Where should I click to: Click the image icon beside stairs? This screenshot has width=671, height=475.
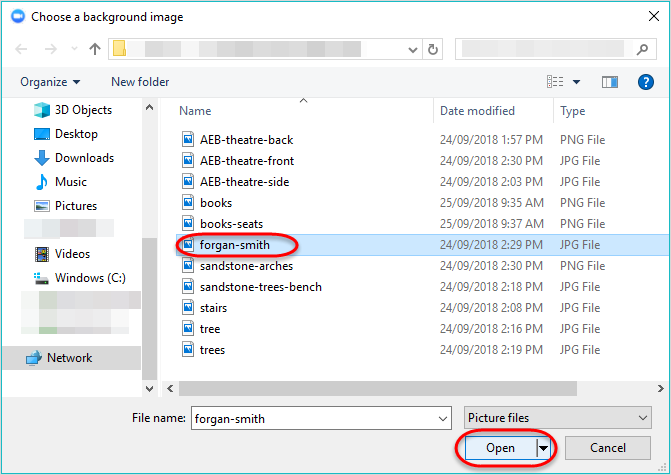coord(188,307)
